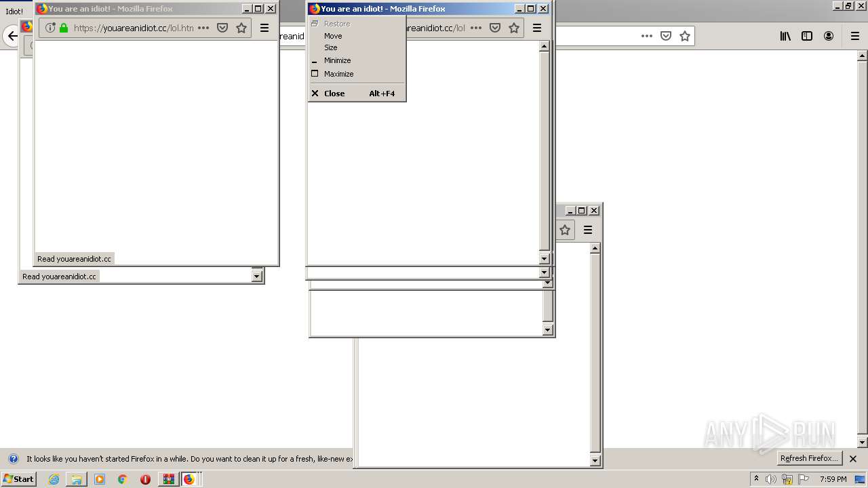Viewport: 868px width, 488px height.
Task: Choose Move from the window system menu
Action: coord(357,36)
